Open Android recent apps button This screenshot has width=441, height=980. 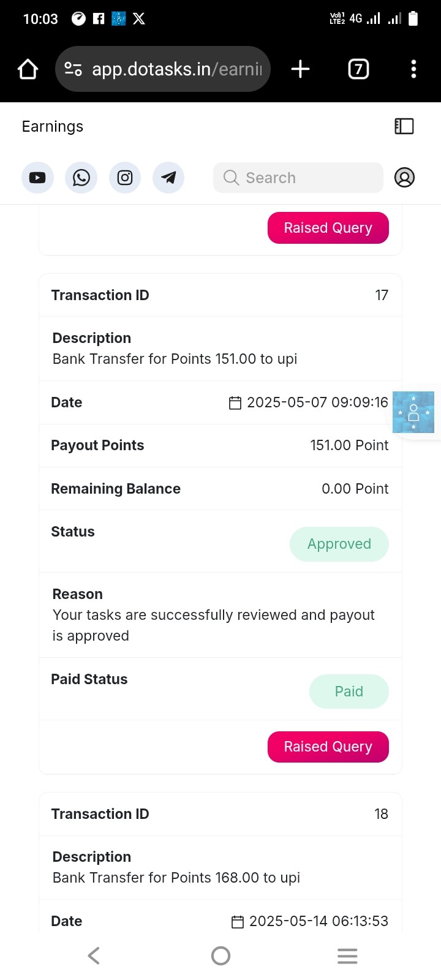pyautogui.click(x=347, y=956)
